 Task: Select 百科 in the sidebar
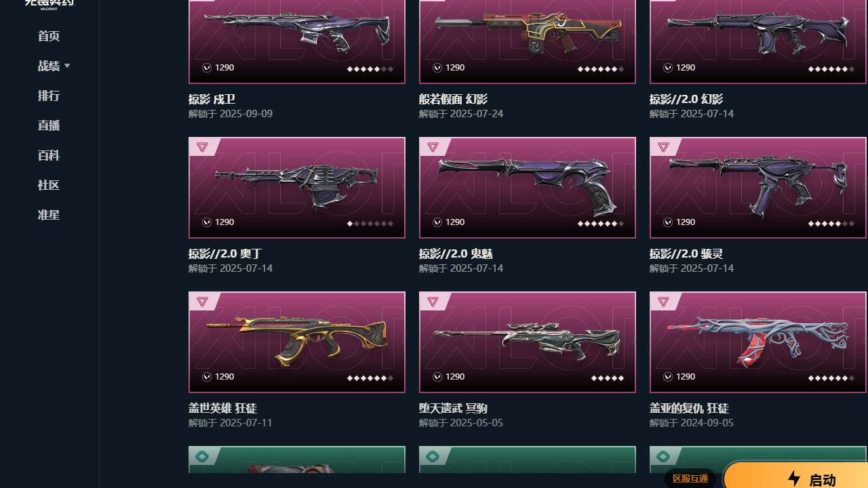tap(49, 155)
